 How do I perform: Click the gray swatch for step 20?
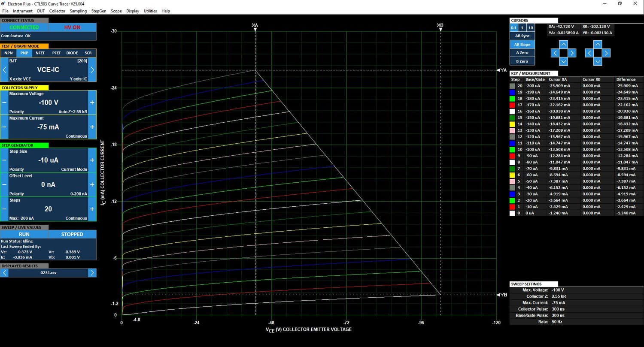[x=512, y=86]
